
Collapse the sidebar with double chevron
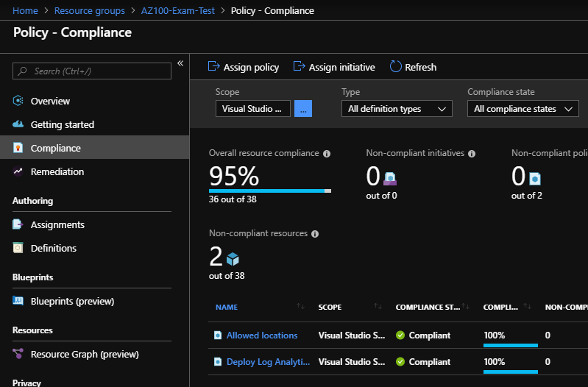(180, 63)
